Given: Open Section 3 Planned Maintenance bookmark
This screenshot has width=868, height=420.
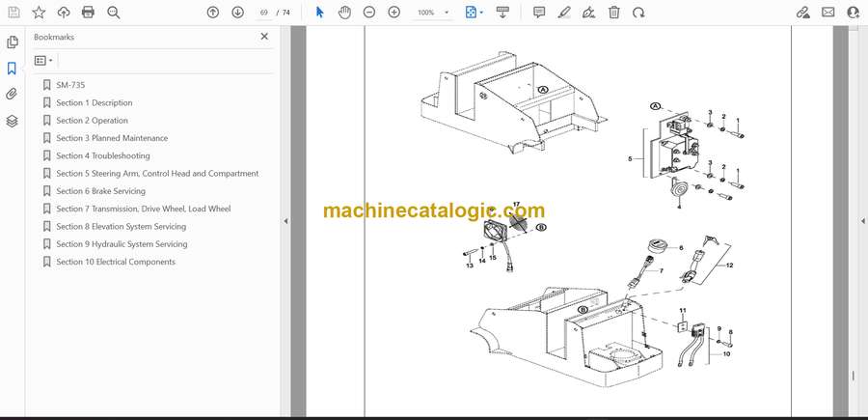Looking at the screenshot, I should coord(112,138).
